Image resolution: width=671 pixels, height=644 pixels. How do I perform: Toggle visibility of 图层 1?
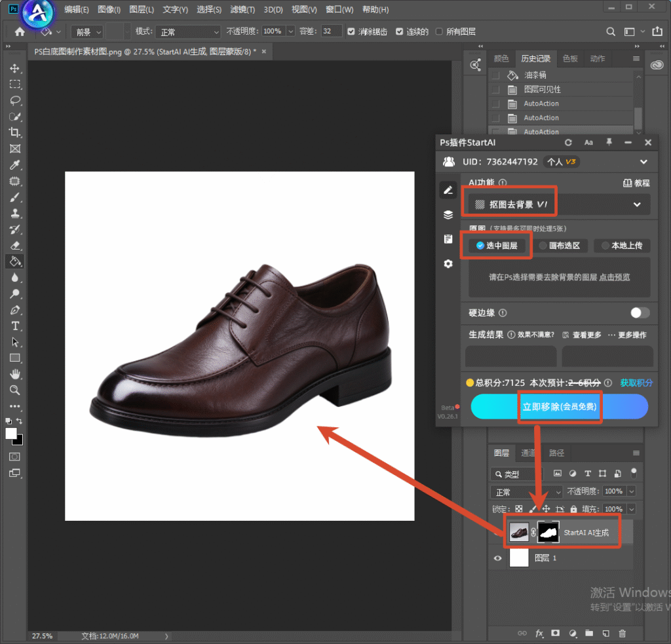point(497,558)
